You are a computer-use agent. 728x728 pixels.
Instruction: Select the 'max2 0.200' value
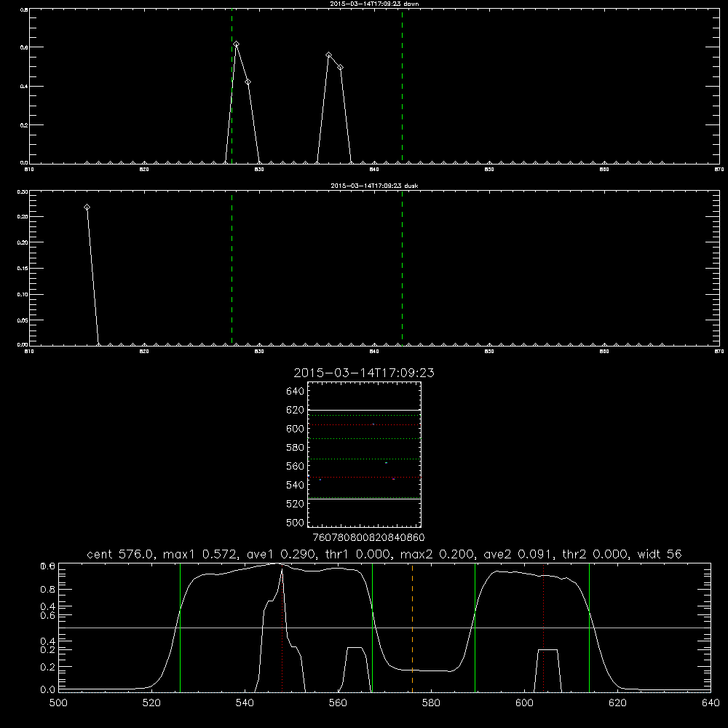(x=436, y=554)
